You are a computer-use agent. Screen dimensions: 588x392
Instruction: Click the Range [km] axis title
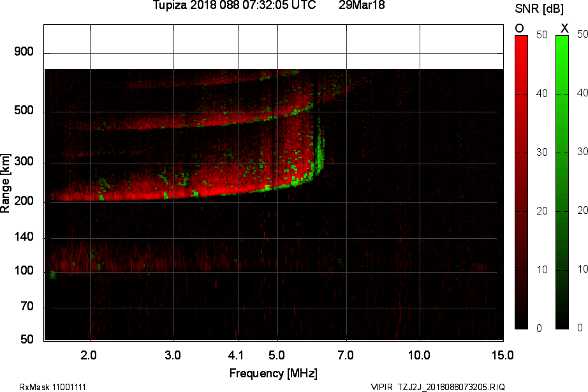click(5, 183)
